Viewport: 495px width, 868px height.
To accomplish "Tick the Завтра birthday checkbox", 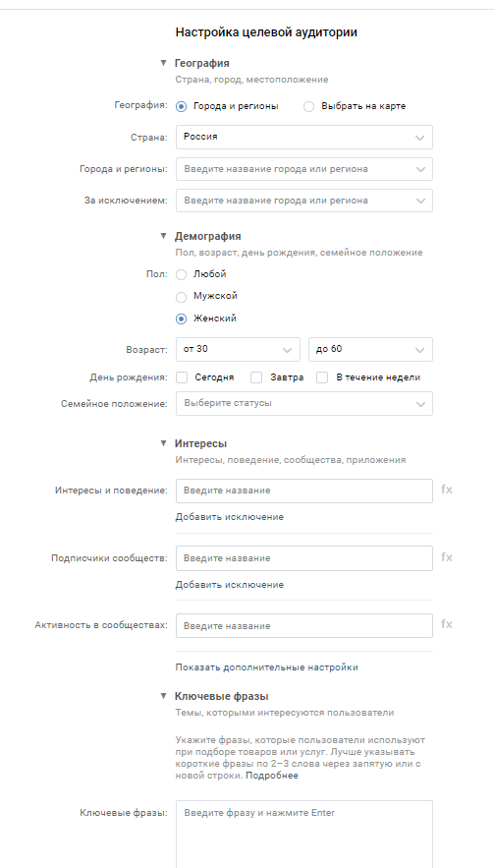I will [x=256, y=377].
